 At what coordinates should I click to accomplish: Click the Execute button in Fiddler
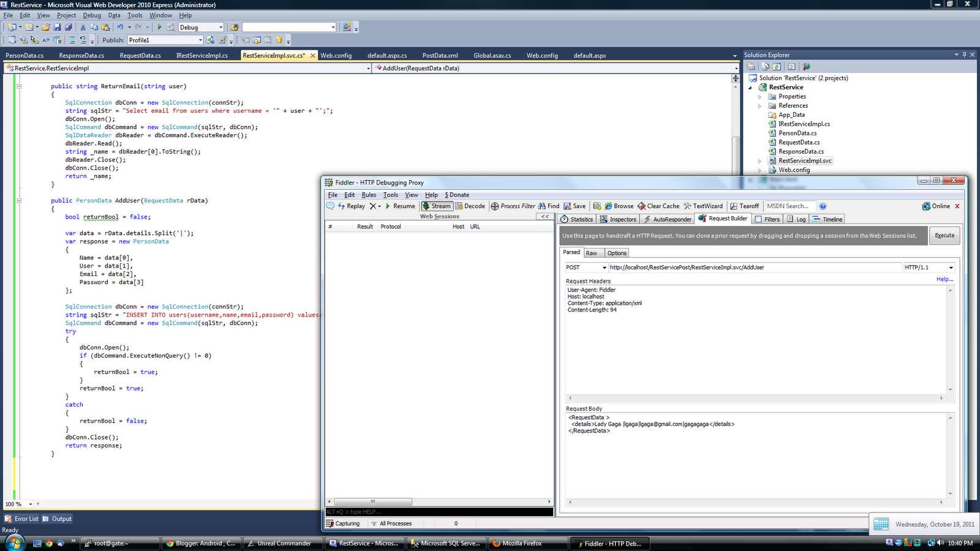[x=944, y=236]
